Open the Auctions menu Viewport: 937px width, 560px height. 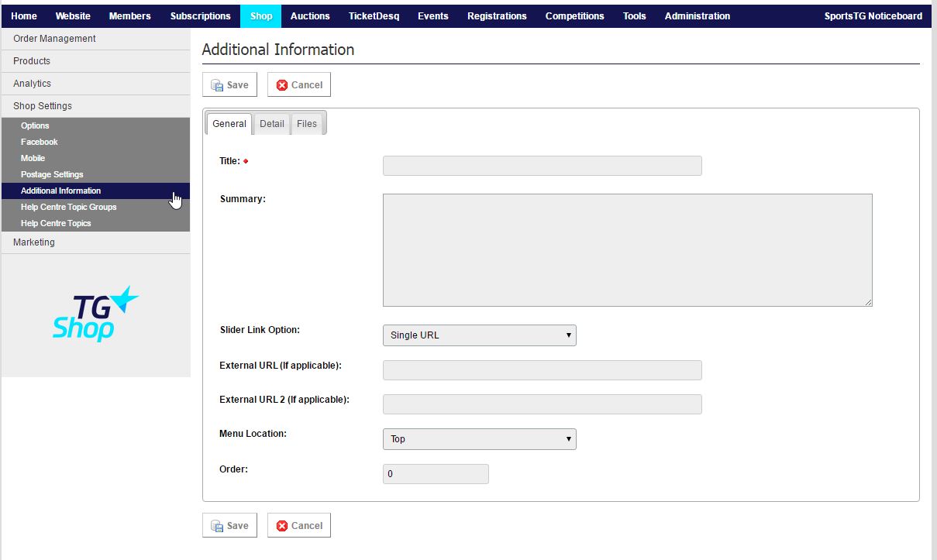[310, 15]
